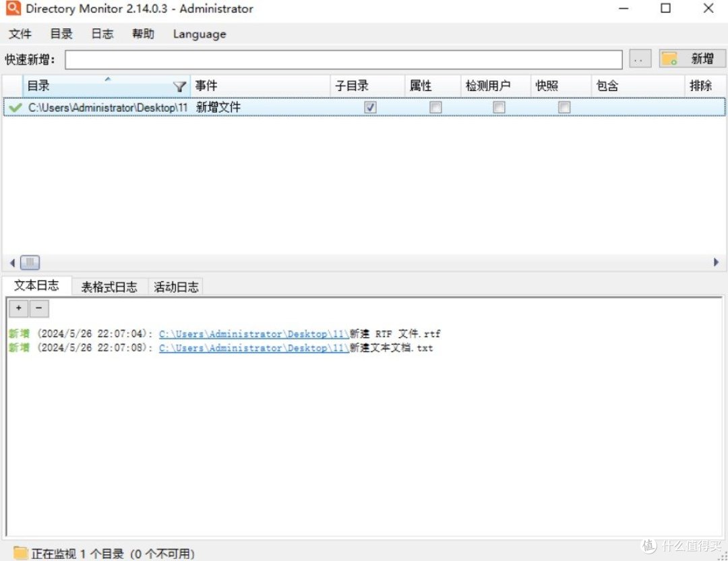
Task: Click the Directory Monitor icon in the title bar
Action: [13, 9]
